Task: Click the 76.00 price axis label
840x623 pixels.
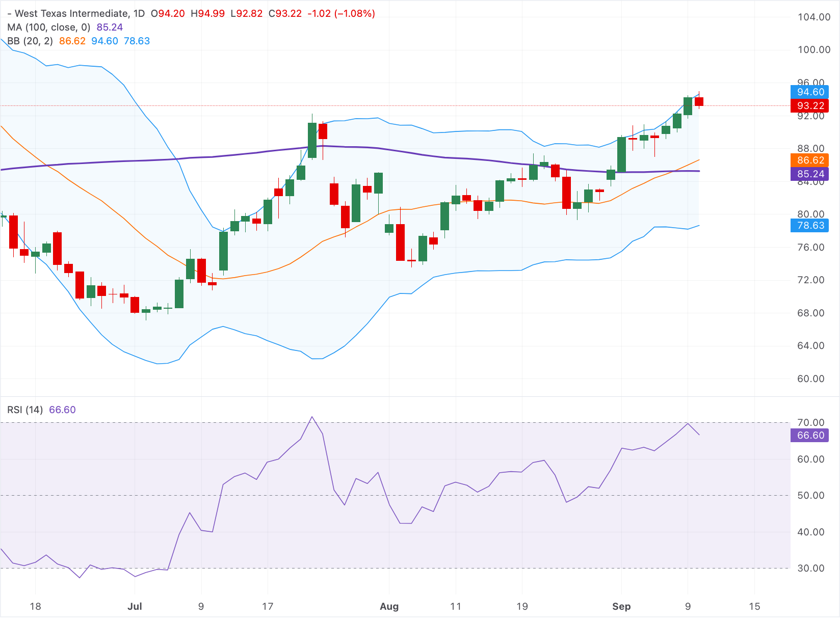Action: pos(810,248)
